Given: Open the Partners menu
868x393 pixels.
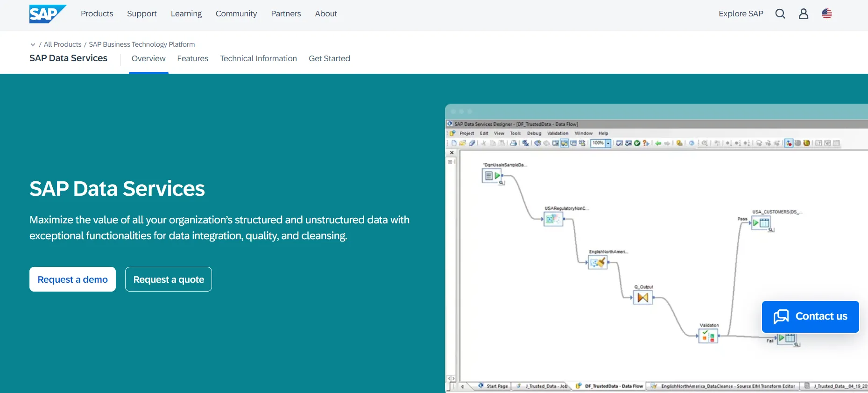Looking at the screenshot, I should click(x=286, y=14).
